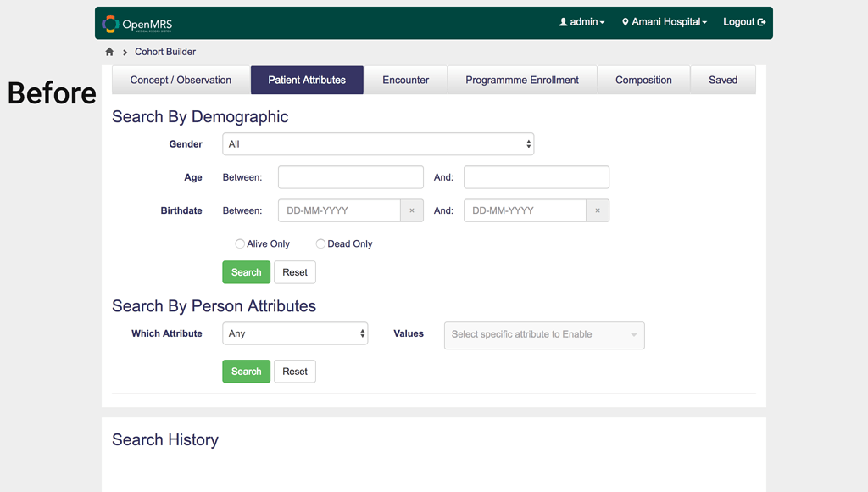868x492 pixels.
Task: Select the Dead Only radio button
Action: tap(320, 243)
